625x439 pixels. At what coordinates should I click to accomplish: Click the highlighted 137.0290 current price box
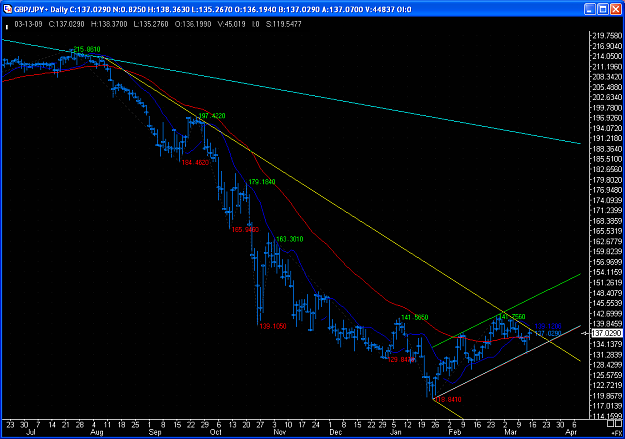pos(607,333)
